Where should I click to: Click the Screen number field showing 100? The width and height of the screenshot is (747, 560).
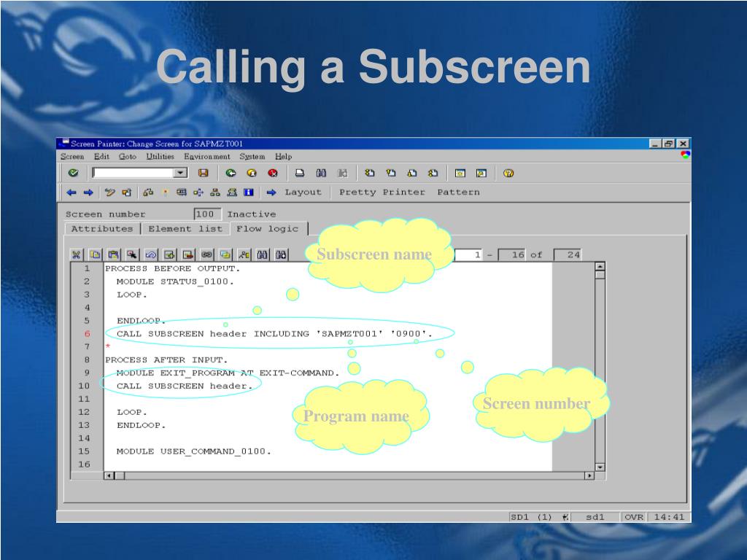[207, 214]
